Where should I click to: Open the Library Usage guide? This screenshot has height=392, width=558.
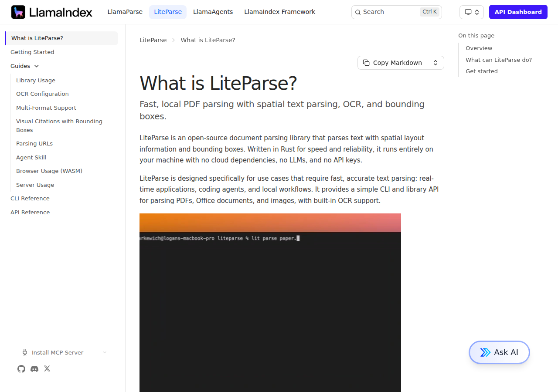(x=36, y=81)
